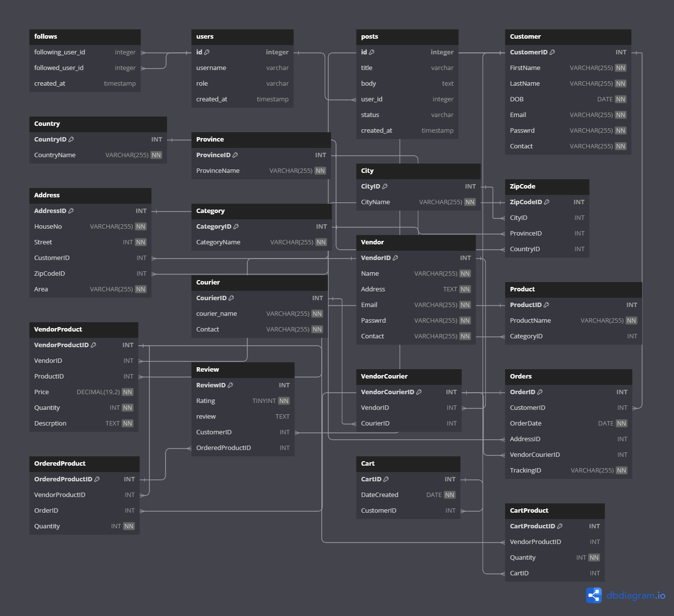
Task: Click the Address table title
Action: coord(47,195)
